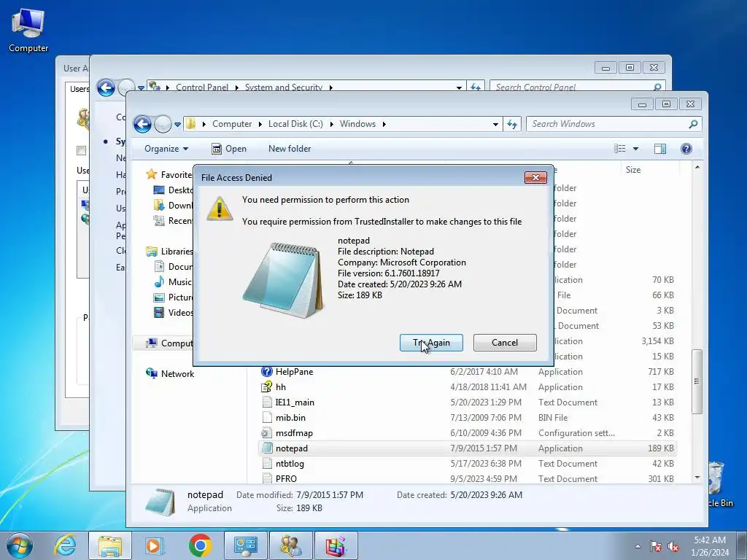Open Desktop in Favorites

click(x=173, y=190)
